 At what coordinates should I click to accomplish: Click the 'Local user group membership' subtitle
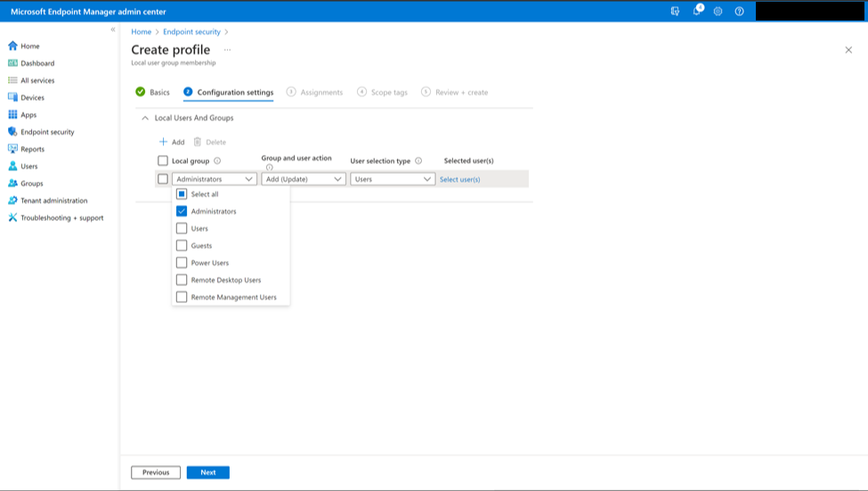[x=174, y=62]
